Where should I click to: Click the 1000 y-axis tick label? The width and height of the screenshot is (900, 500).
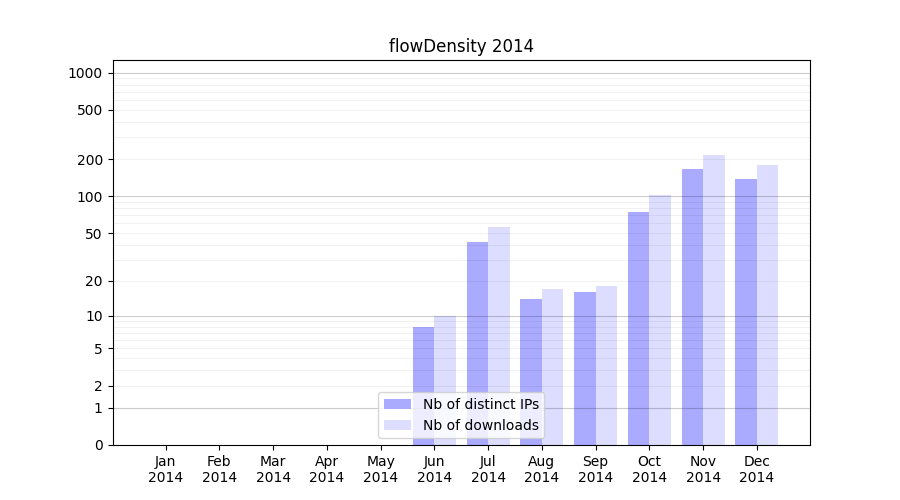pyautogui.click(x=85, y=73)
